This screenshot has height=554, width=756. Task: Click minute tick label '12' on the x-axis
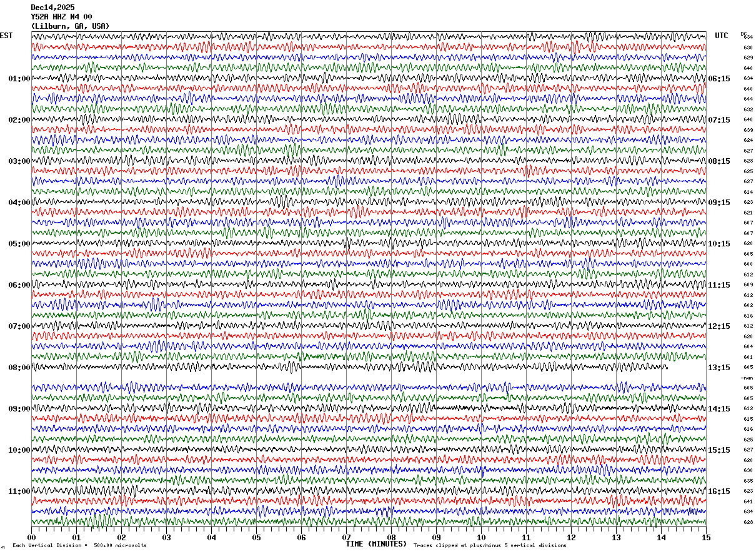pyautogui.click(x=571, y=538)
